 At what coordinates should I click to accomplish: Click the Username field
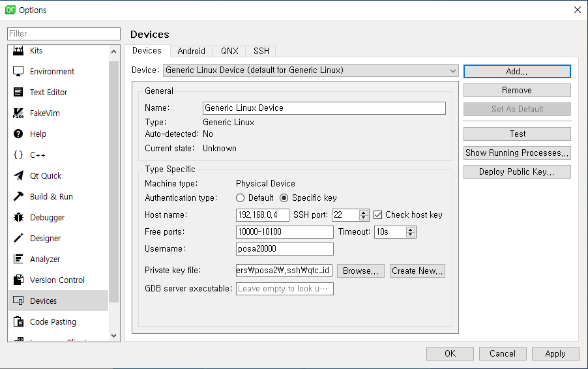[x=285, y=249]
